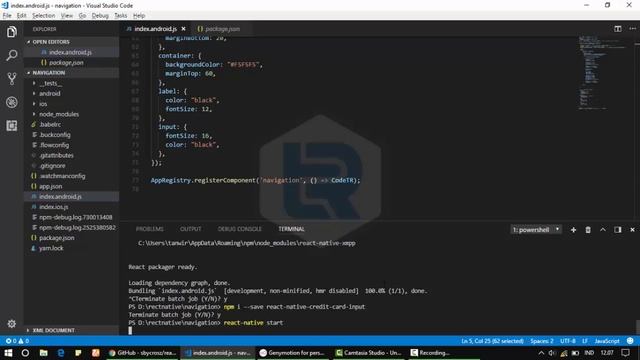Switch to GitHub Chrome window on taskbar

click(x=142, y=353)
